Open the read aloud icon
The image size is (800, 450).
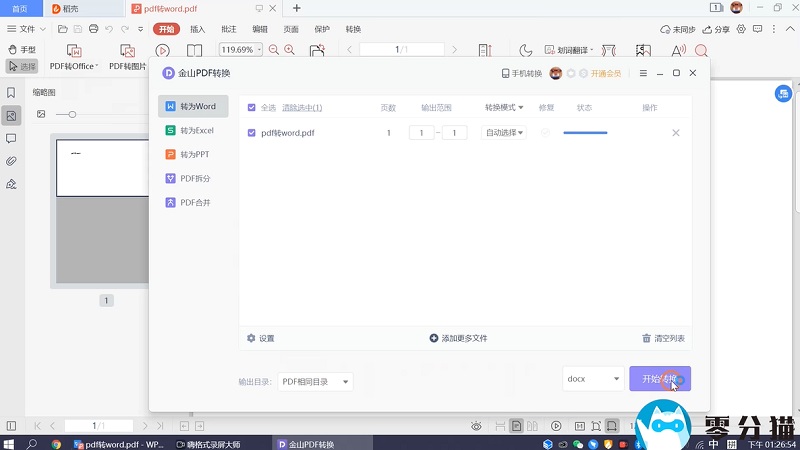(x=678, y=50)
